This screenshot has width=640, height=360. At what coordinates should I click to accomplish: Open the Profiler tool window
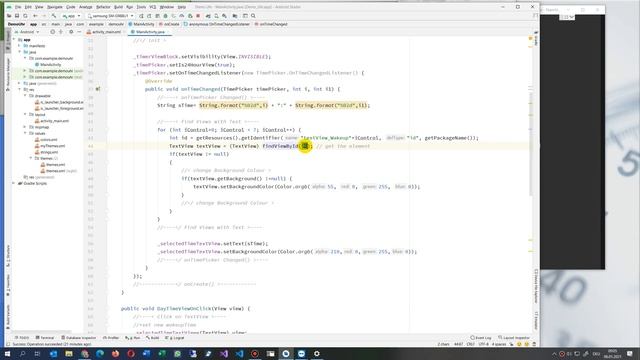(x=111, y=338)
